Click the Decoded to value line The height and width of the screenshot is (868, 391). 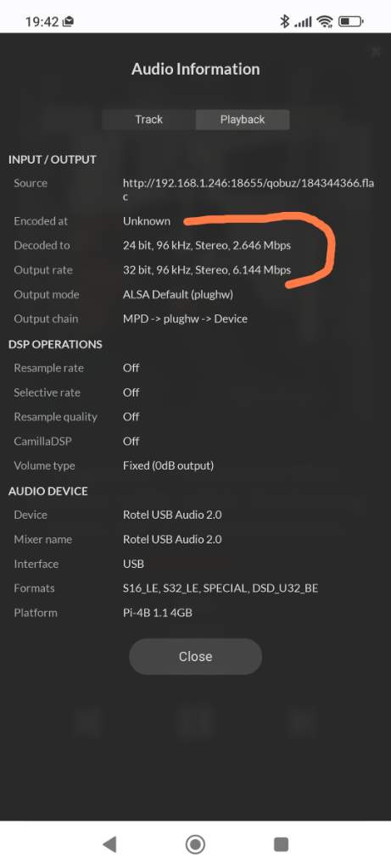[207, 245]
